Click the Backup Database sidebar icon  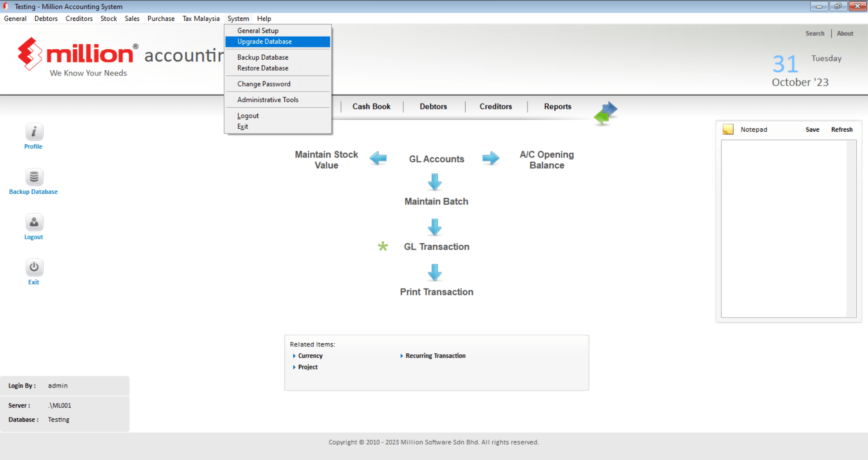point(34,177)
